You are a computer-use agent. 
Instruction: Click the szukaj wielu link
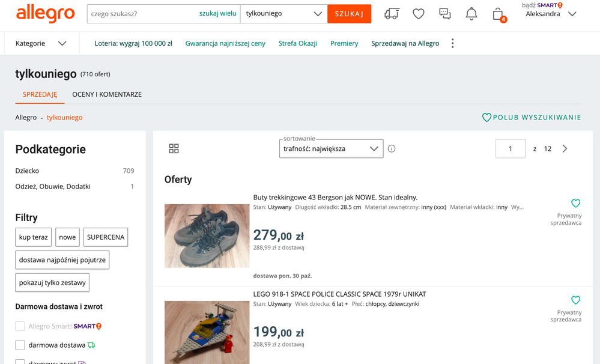[218, 13]
